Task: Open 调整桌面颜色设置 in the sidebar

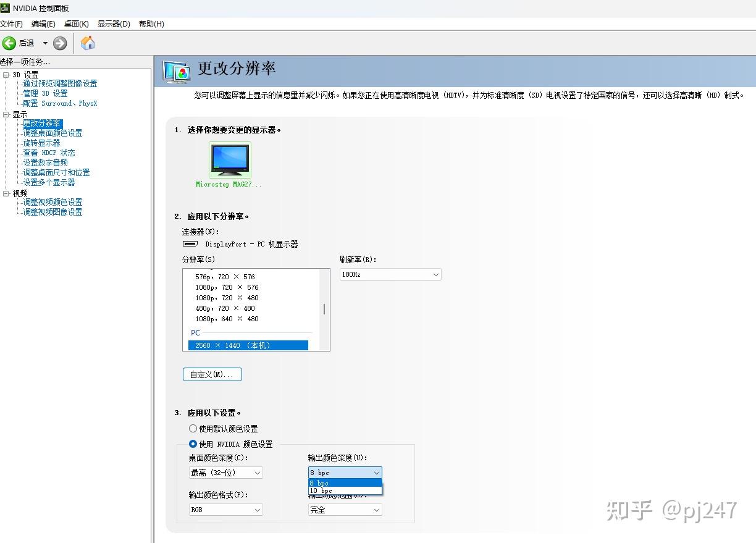Action: [x=52, y=133]
